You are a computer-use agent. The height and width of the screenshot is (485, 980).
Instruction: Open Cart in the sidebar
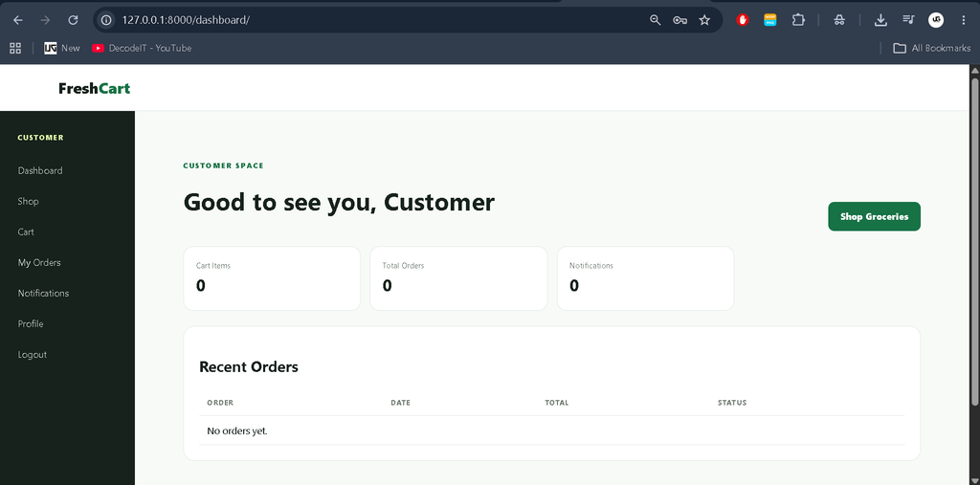[x=26, y=231]
